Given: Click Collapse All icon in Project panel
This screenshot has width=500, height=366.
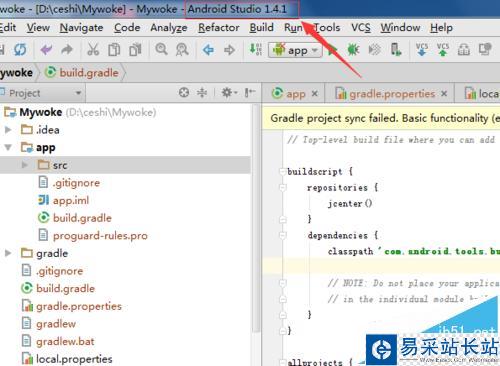Looking at the screenshot, I should click(x=202, y=92).
